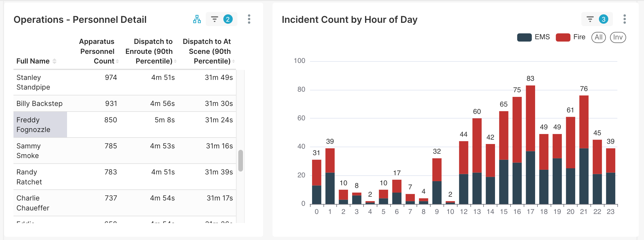644x240 pixels.
Task: Click the Billy Backstep name
Action: (x=40, y=104)
